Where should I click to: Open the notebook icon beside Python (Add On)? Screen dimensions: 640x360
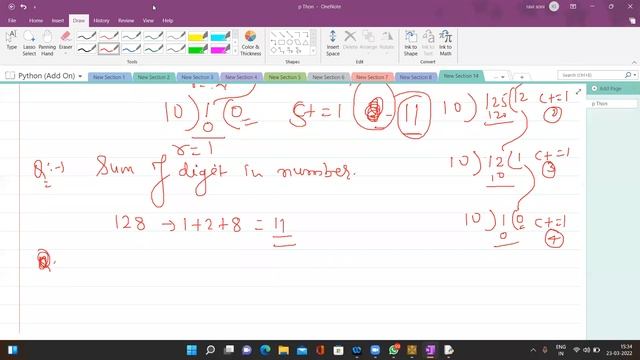(x=10, y=76)
